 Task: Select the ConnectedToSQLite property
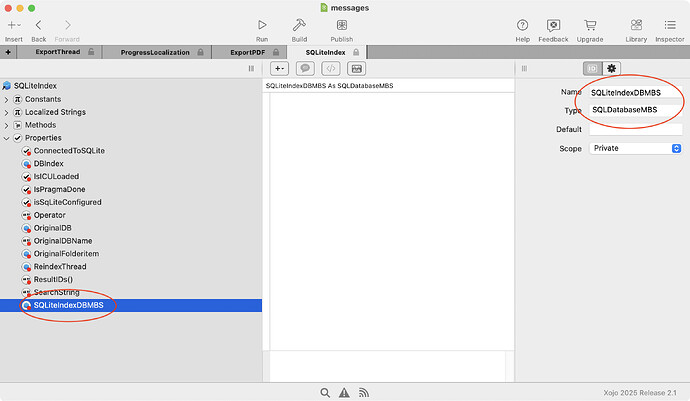click(x=131, y=151)
